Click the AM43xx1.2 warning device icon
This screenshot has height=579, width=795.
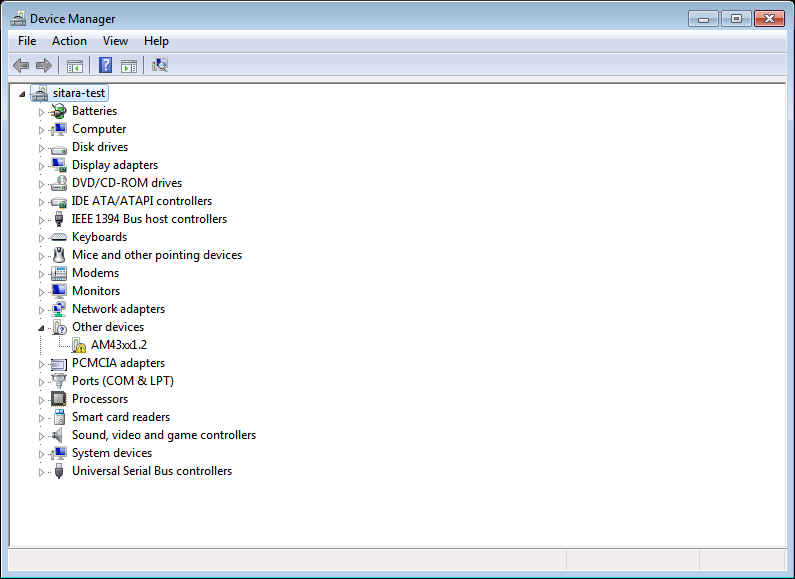point(79,345)
